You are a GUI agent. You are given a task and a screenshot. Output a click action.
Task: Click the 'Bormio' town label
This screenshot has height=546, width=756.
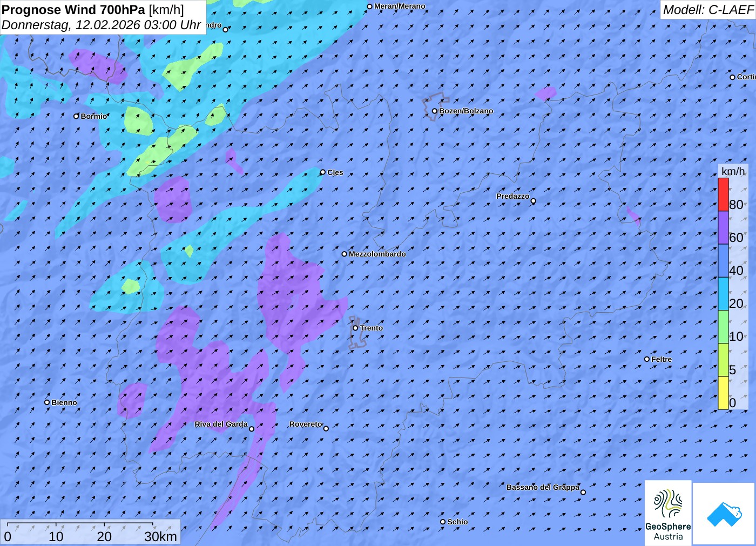pos(94,116)
